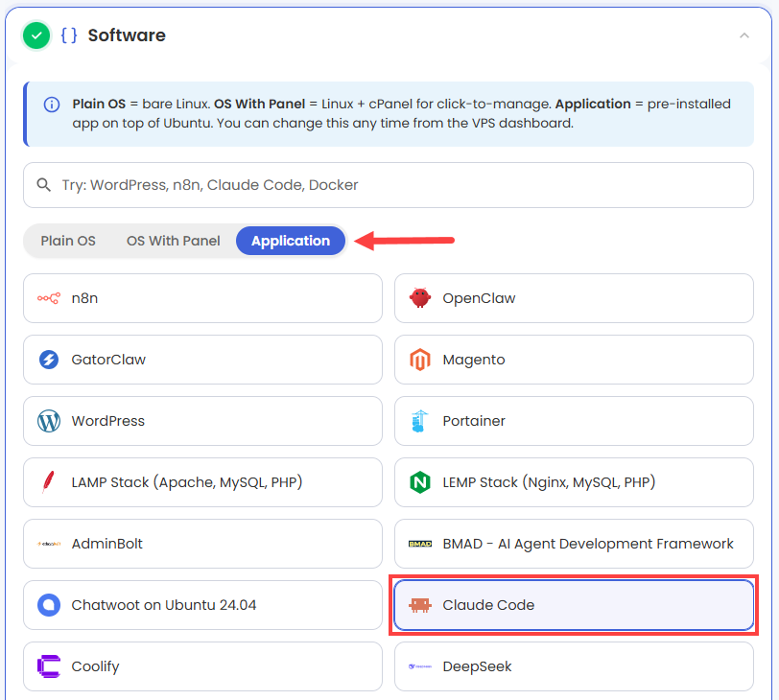Click the orange Magento logo icon
The height and width of the screenshot is (700, 779).
420,360
